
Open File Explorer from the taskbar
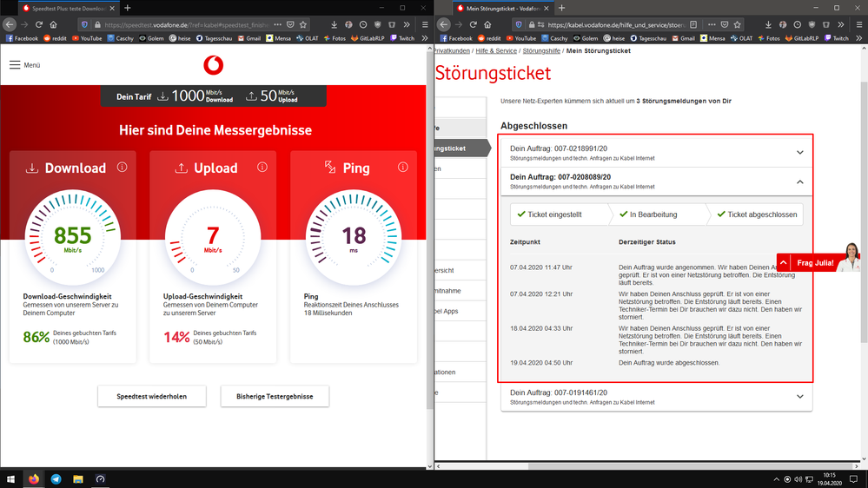(x=78, y=479)
